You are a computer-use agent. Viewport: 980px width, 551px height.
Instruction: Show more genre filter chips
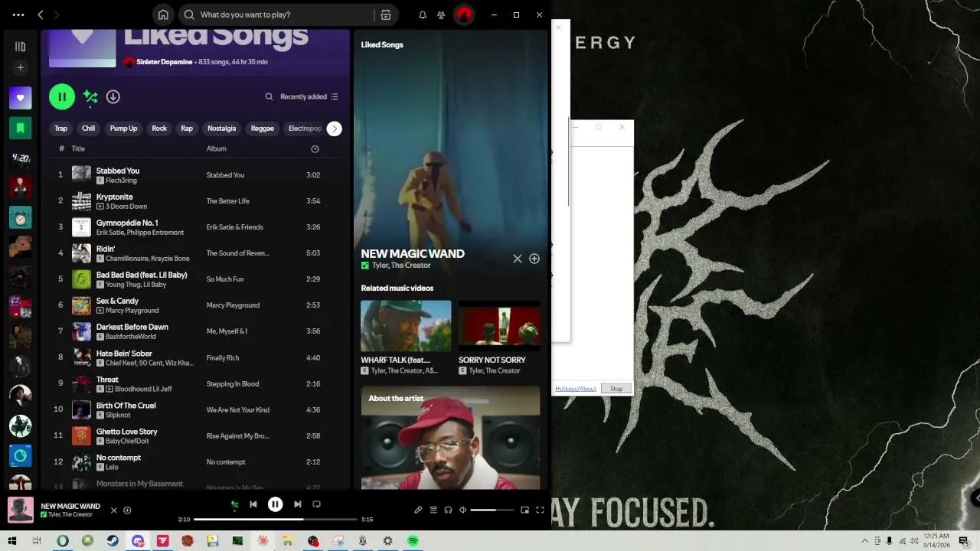click(335, 129)
